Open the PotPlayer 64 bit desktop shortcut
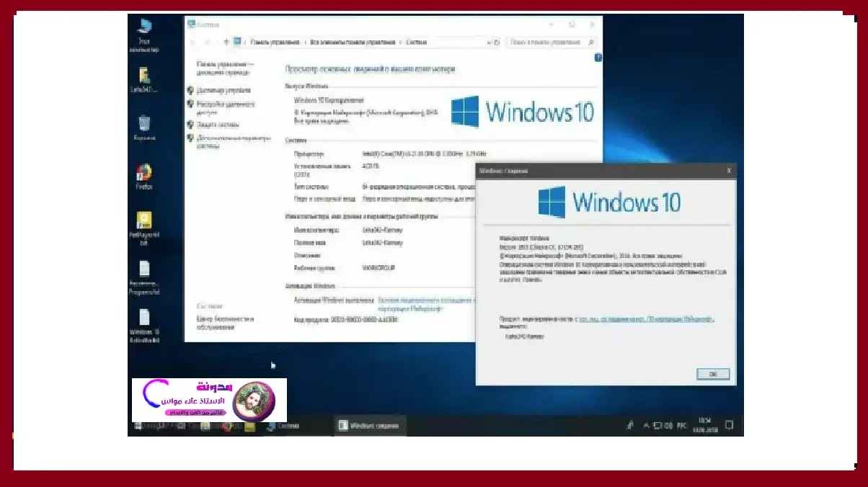Viewport: 868px width, 487px height. pos(144,228)
